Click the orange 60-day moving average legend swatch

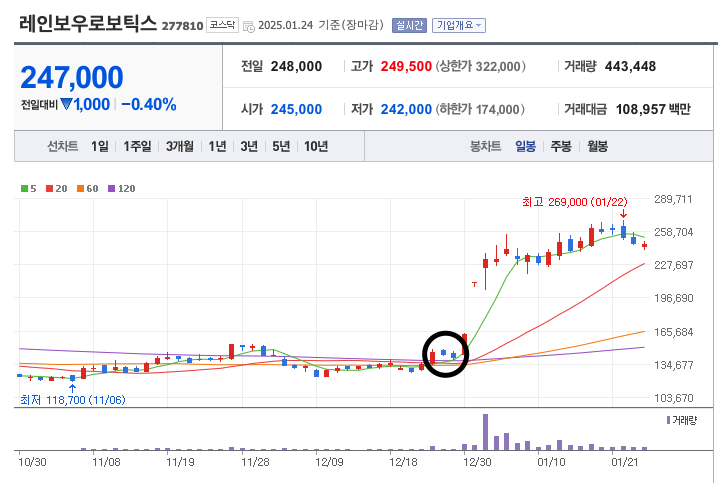tap(81, 189)
